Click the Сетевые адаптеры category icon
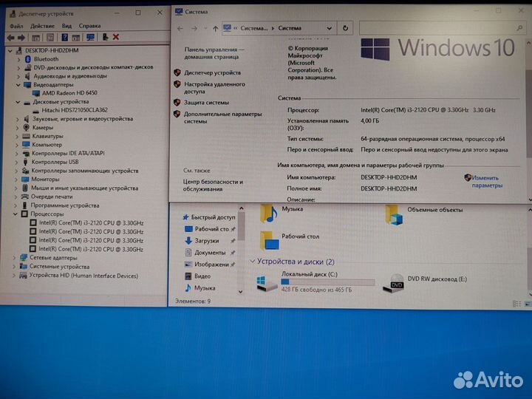This screenshot has height=399, width=532. point(24,258)
